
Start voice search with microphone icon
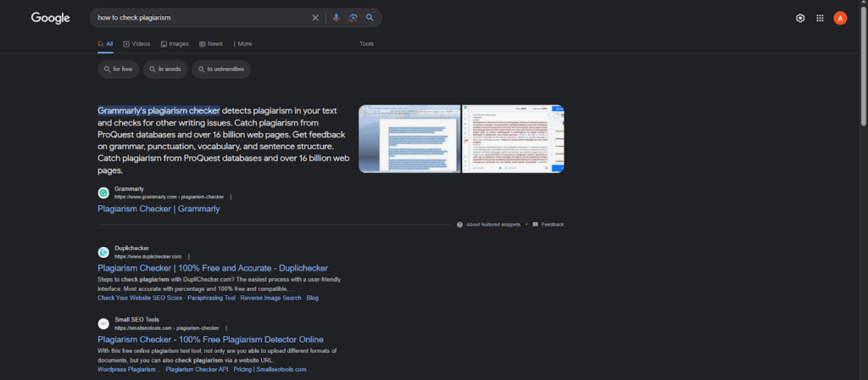[336, 18]
